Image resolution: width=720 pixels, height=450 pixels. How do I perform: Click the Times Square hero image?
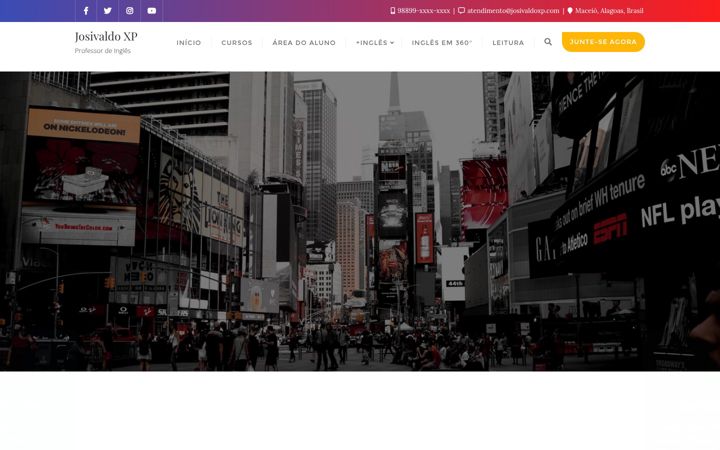tap(360, 221)
